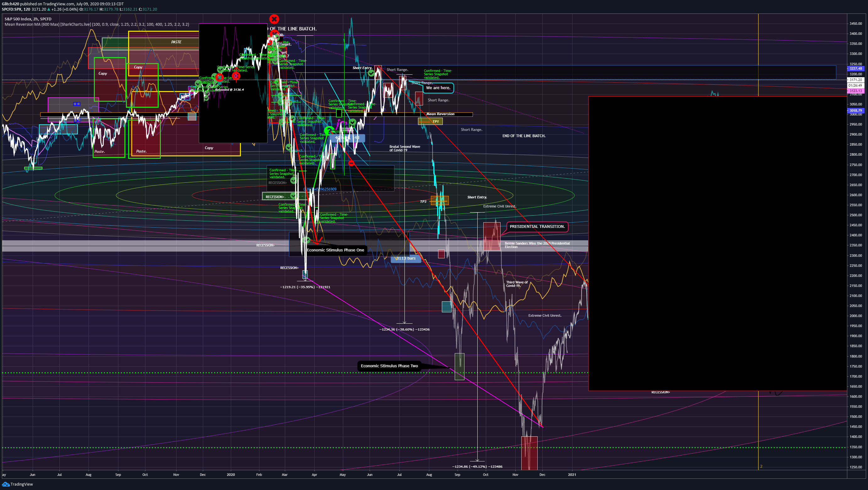Click the black inset chart with the magenta border
The image size is (868, 490).
pos(233,83)
